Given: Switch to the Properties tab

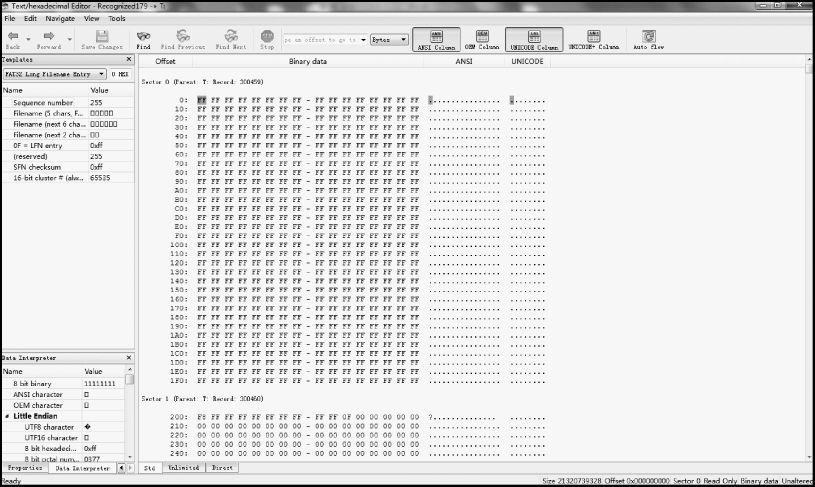Looking at the screenshot, I should coord(25,468).
